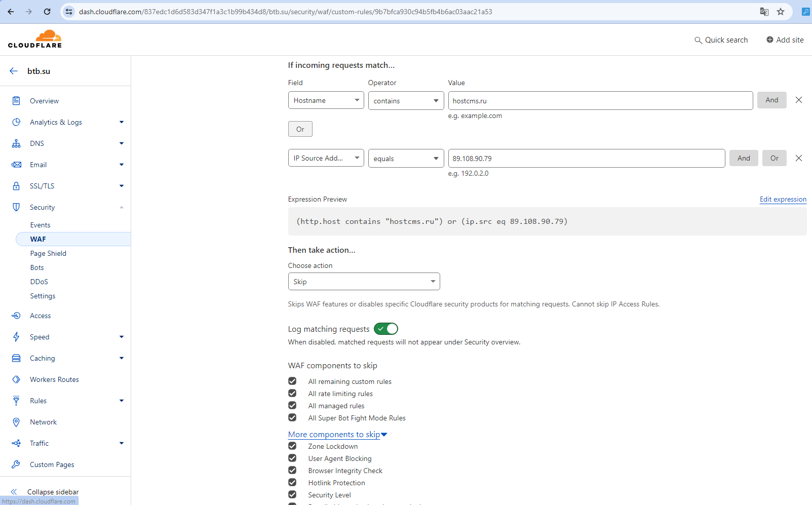The image size is (812, 505).
Task: Click the browser address bar URL
Action: (x=286, y=12)
